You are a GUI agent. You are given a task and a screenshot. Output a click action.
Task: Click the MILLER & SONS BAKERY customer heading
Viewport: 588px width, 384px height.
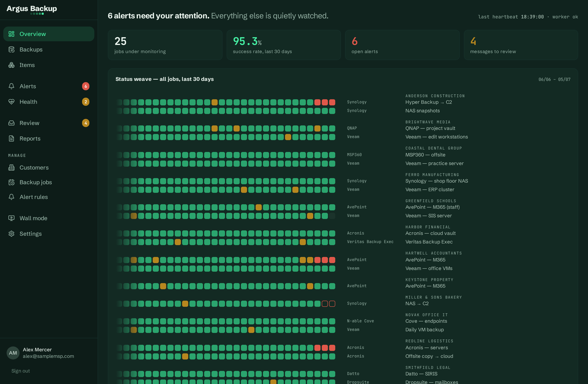point(433,297)
